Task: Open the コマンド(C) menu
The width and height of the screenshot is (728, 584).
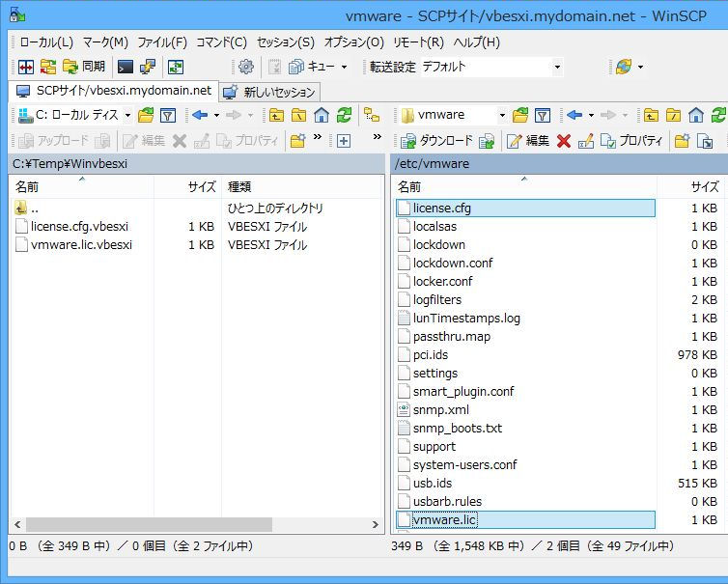Action: point(221,42)
